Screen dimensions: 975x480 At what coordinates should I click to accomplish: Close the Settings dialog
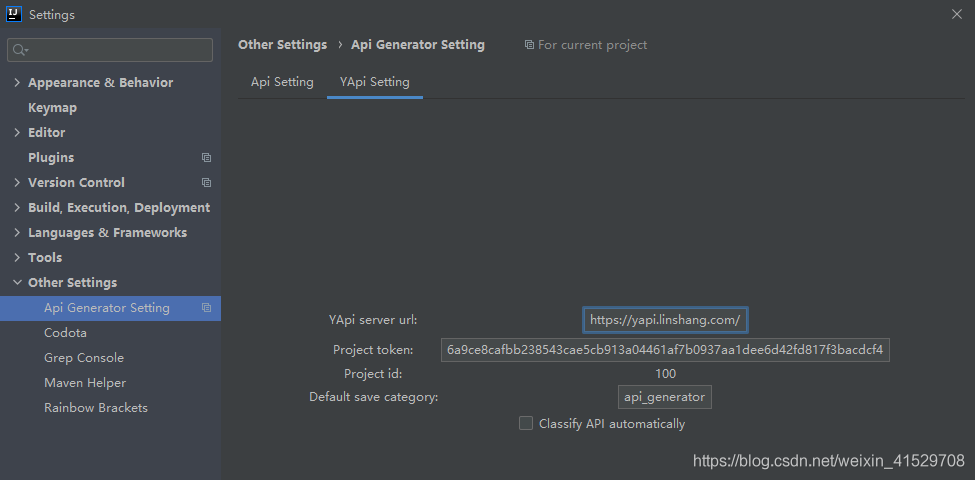pos(956,14)
